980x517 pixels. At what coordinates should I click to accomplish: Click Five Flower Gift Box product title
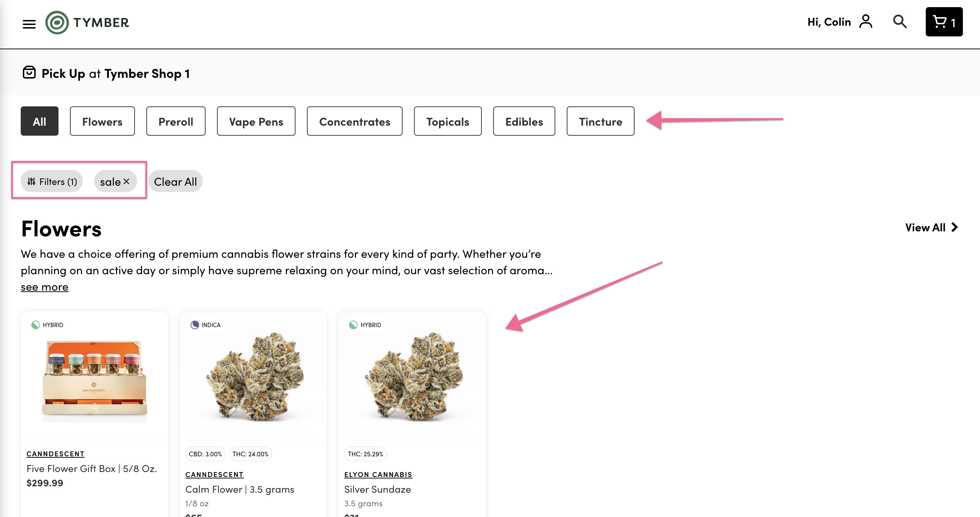[92, 469]
